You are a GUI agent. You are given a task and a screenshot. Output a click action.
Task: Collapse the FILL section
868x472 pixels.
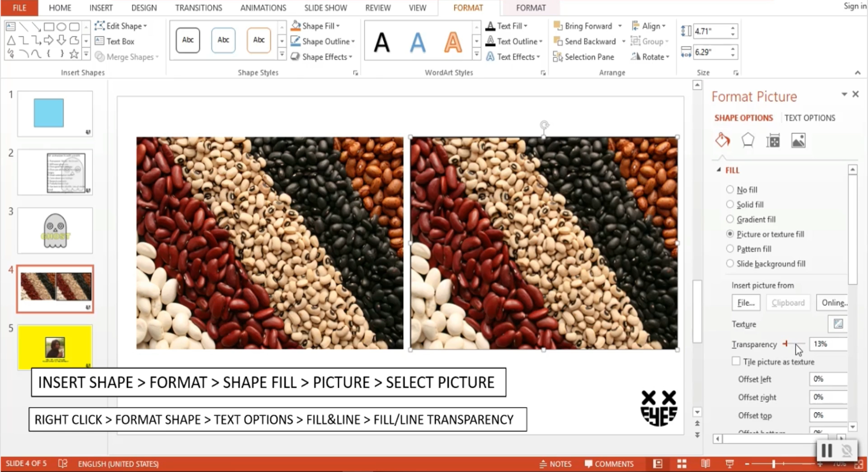click(x=718, y=170)
